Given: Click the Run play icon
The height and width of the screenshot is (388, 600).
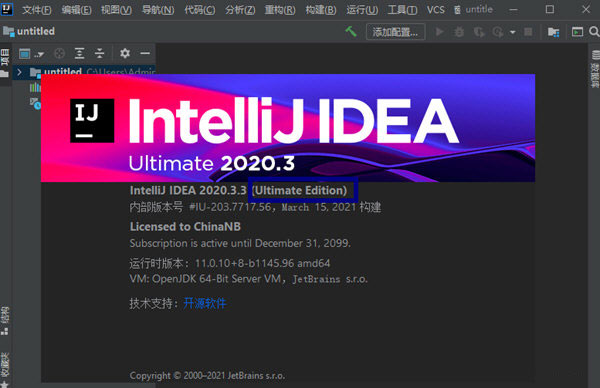Looking at the screenshot, I should click(x=439, y=32).
